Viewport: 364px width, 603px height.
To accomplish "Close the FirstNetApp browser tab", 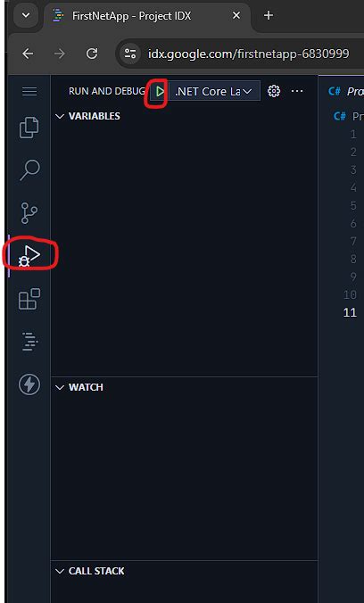I will pos(236,16).
